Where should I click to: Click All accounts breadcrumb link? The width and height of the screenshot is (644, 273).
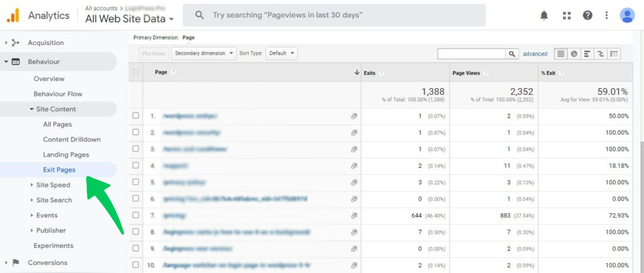tap(101, 8)
